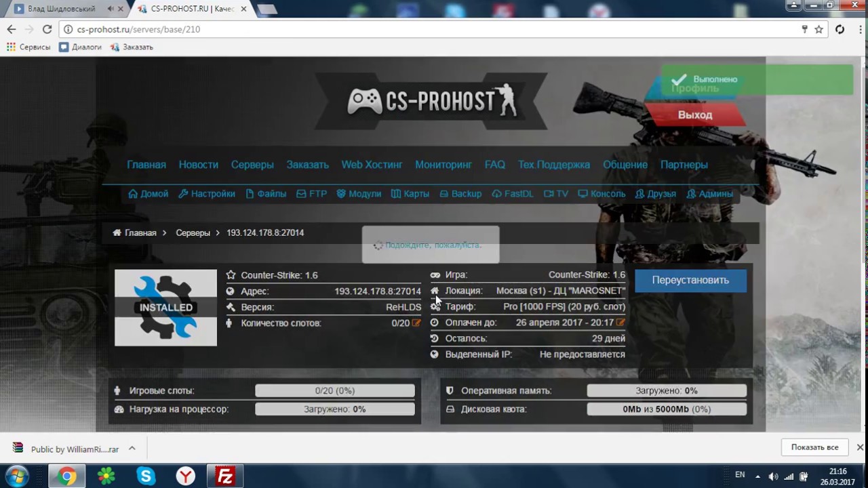Open the Заказать bookmark in bookmarks bar

[x=132, y=47]
